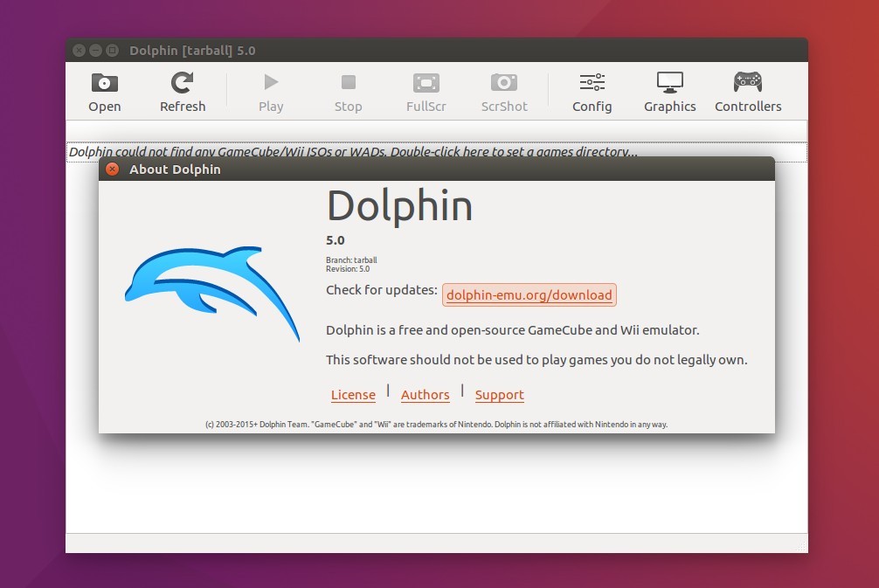
Task: Open the Graphics settings icon
Action: coord(669,90)
